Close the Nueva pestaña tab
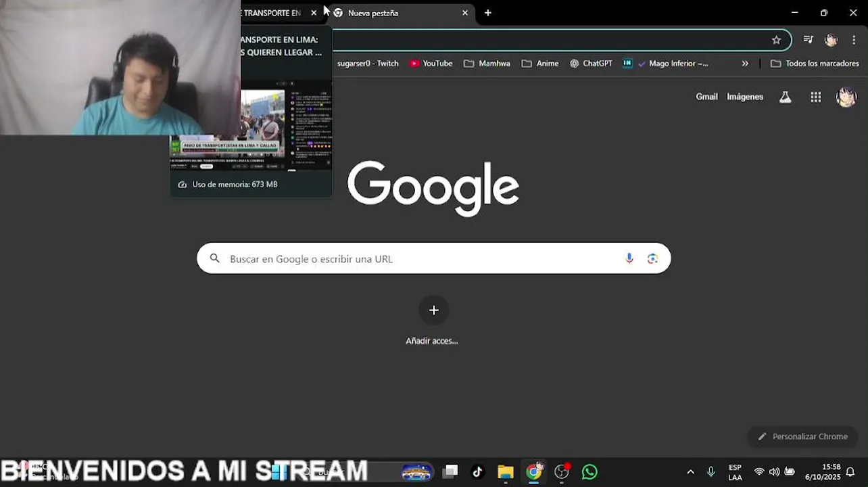Image resolution: width=868 pixels, height=487 pixels. tap(465, 13)
